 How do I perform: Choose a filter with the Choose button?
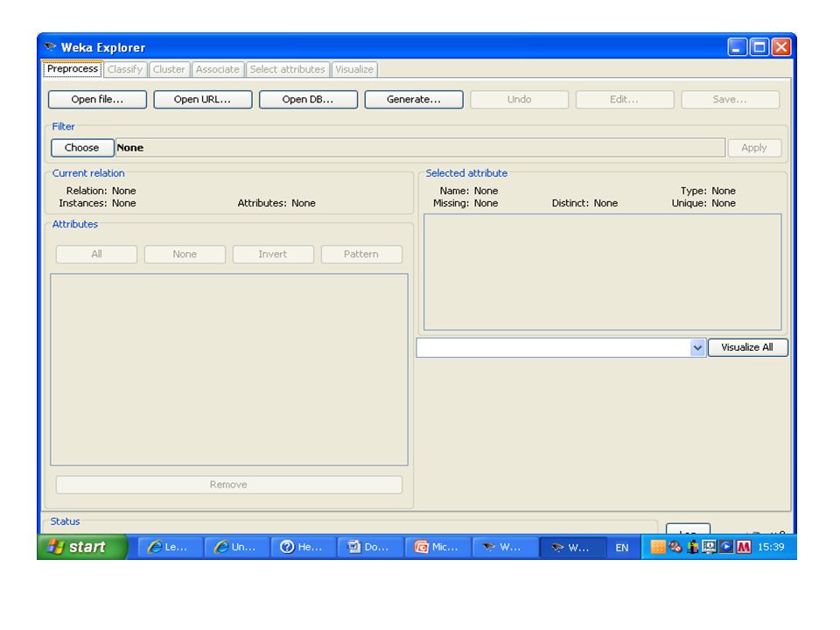[x=82, y=148]
